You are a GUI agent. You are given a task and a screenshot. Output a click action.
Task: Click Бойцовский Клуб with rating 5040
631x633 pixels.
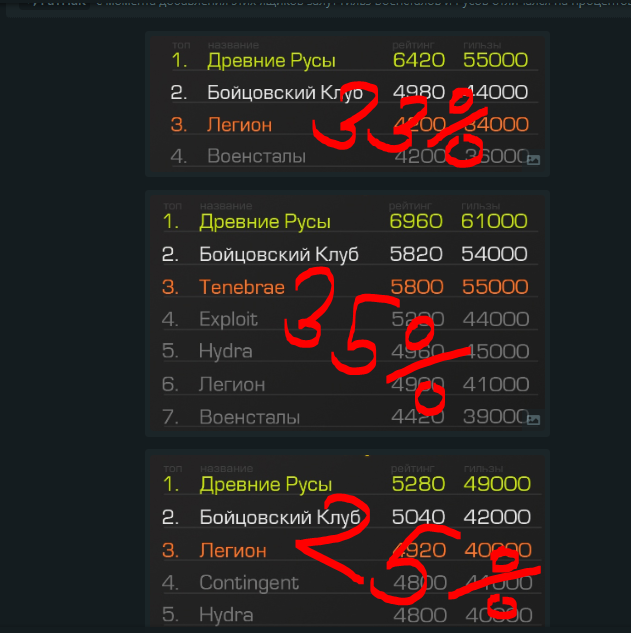[x=280, y=517]
